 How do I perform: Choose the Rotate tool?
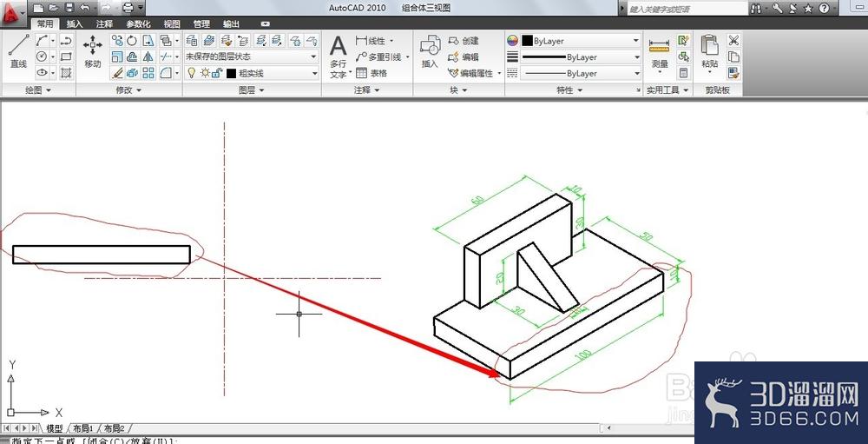[x=132, y=41]
